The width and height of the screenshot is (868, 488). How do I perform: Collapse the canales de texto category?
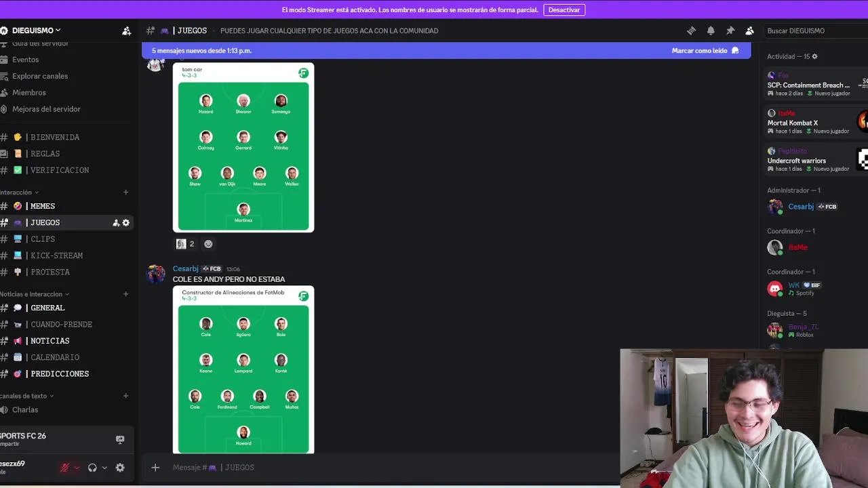(27, 396)
